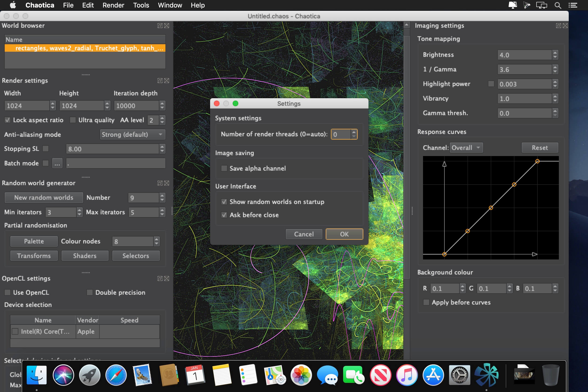
Task: Open Maps in the dock
Action: (275, 375)
